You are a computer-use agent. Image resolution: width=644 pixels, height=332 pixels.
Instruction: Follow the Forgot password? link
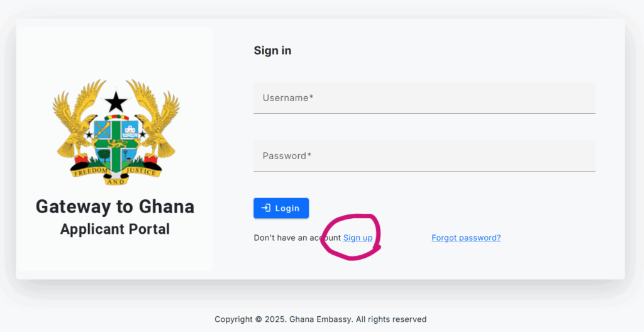[x=466, y=238]
